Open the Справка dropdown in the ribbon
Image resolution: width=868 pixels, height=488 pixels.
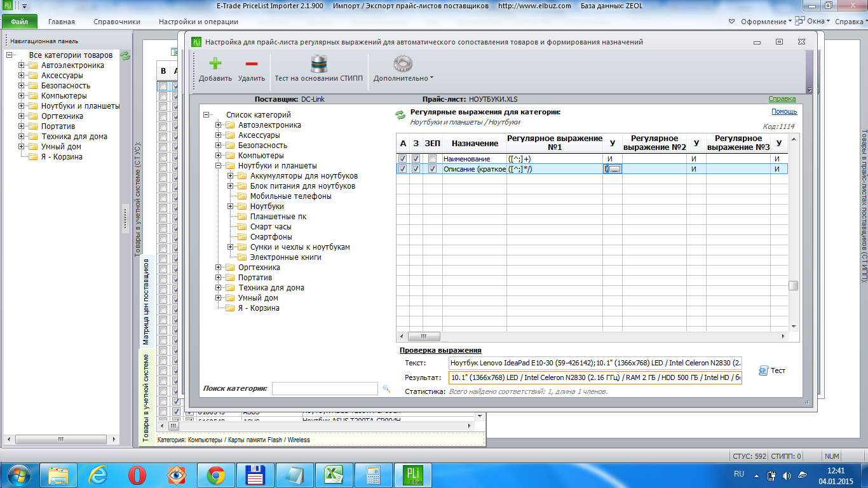851,22
